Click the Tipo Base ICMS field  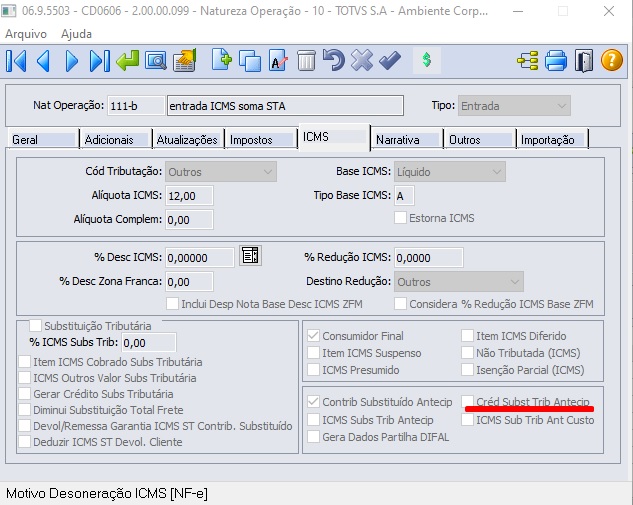click(404, 196)
